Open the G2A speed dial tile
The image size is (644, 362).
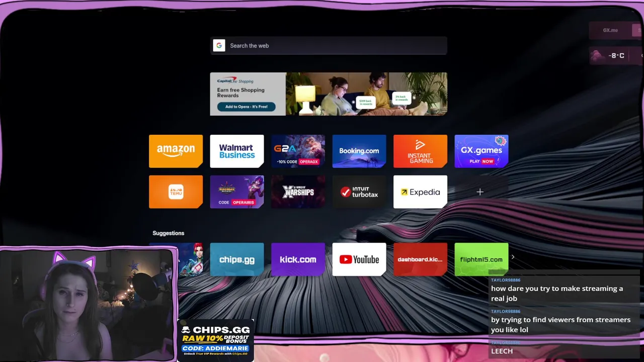298,151
